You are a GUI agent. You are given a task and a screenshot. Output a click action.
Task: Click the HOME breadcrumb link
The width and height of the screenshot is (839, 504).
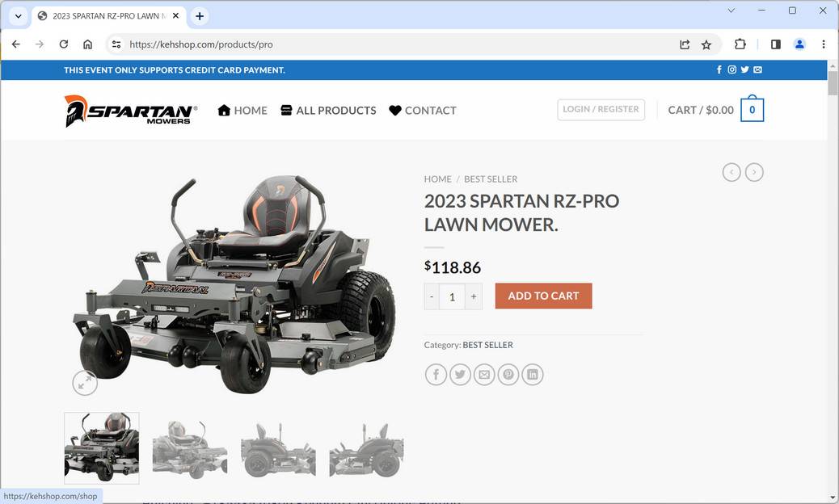(x=438, y=179)
